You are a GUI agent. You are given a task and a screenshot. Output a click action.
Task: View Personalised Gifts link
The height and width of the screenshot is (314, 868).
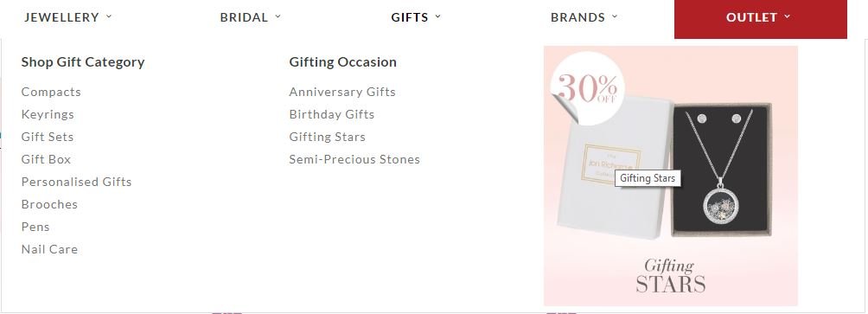click(x=76, y=182)
